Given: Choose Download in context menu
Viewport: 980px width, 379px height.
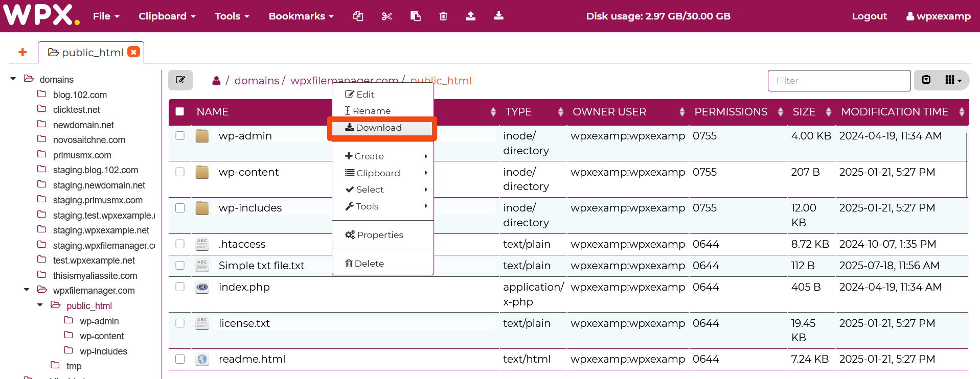Looking at the screenshot, I should click(382, 128).
